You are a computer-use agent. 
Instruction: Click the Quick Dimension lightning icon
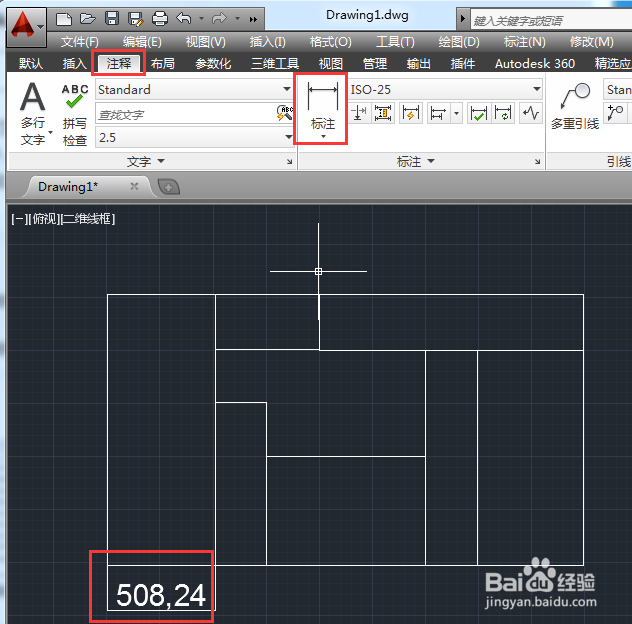pos(411,113)
